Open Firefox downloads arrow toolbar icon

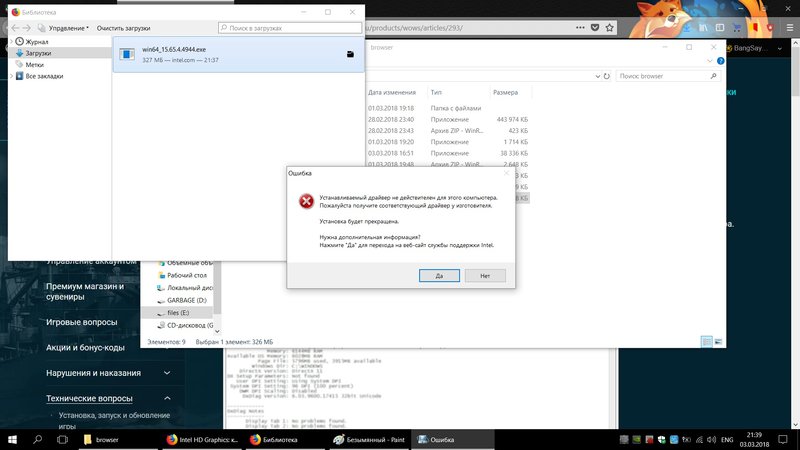click(688, 28)
